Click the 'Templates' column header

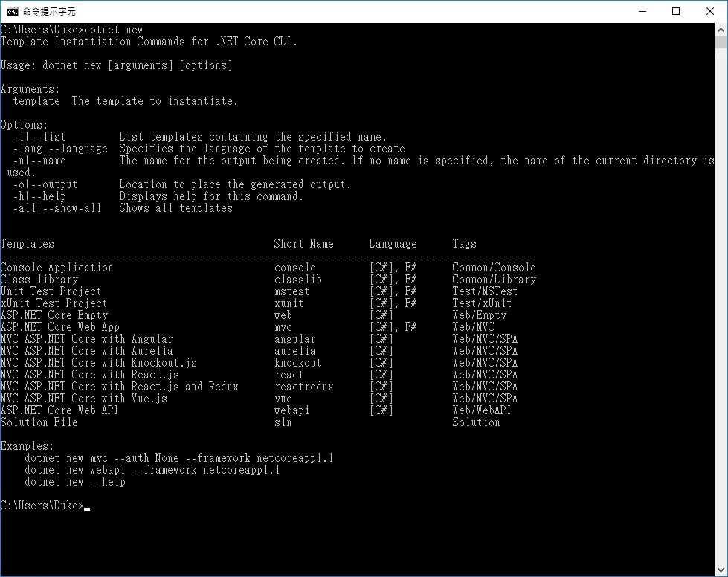click(28, 244)
